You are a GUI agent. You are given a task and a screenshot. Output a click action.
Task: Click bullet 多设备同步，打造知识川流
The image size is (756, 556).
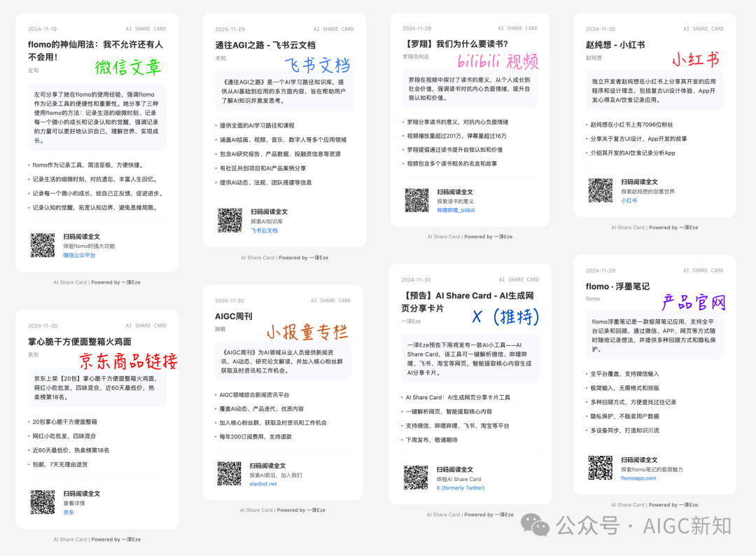(625, 431)
